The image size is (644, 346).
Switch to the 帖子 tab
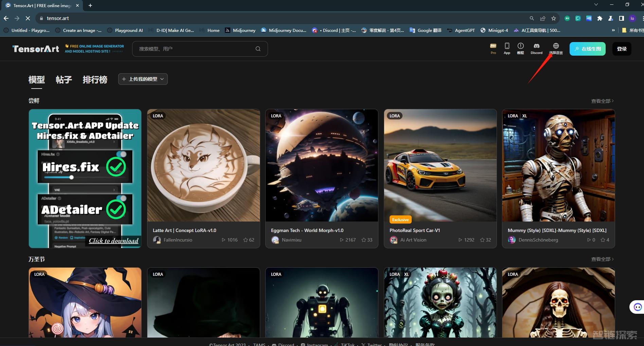click(x=64, y=80)
